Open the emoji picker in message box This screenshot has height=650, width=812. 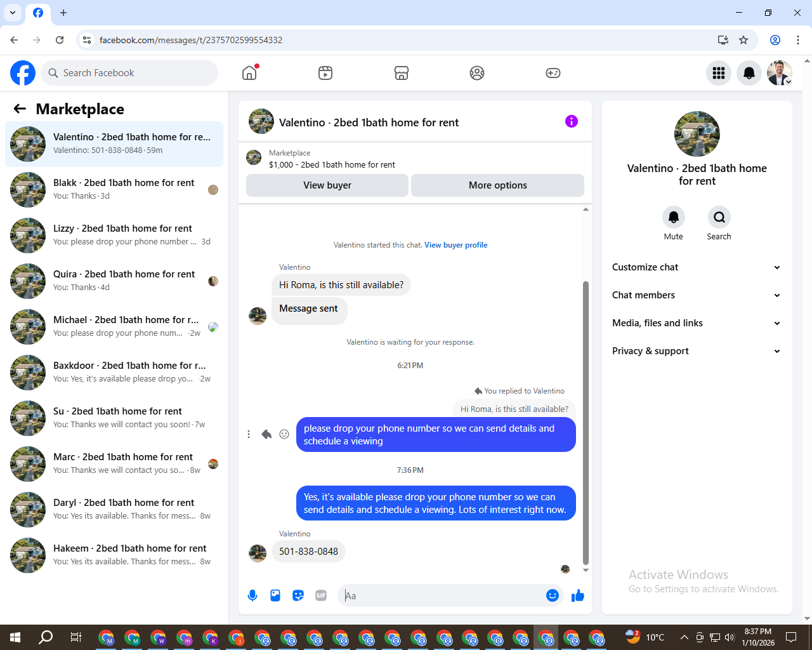click(553, 595)
